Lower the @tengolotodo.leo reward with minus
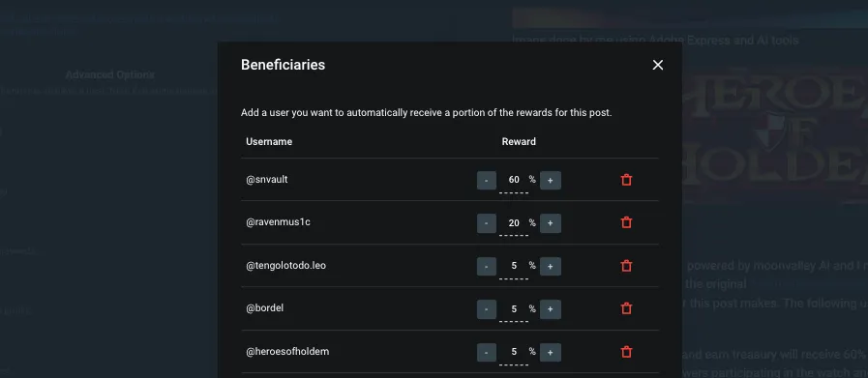Screen dimensions: 868x378 [487, 266]
